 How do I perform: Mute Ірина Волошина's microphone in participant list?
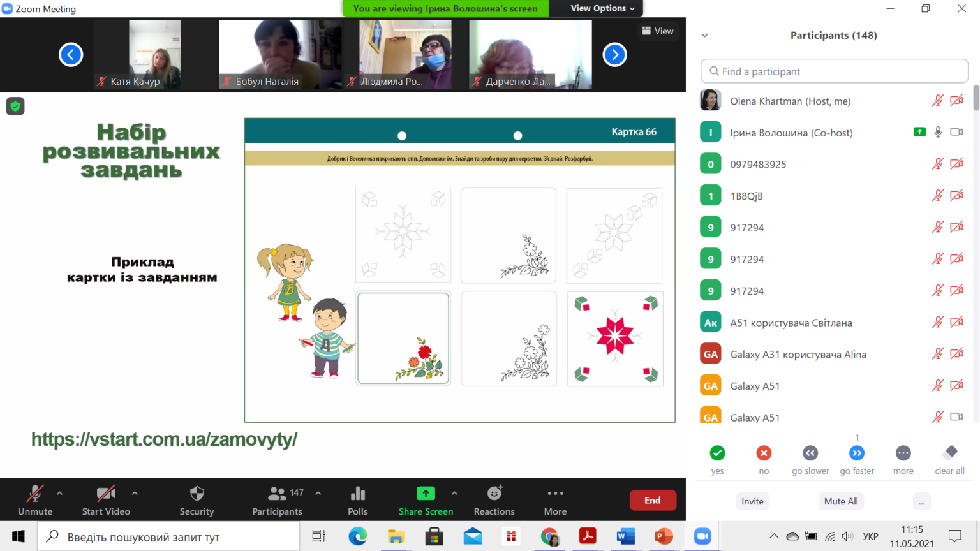[938, 132]
